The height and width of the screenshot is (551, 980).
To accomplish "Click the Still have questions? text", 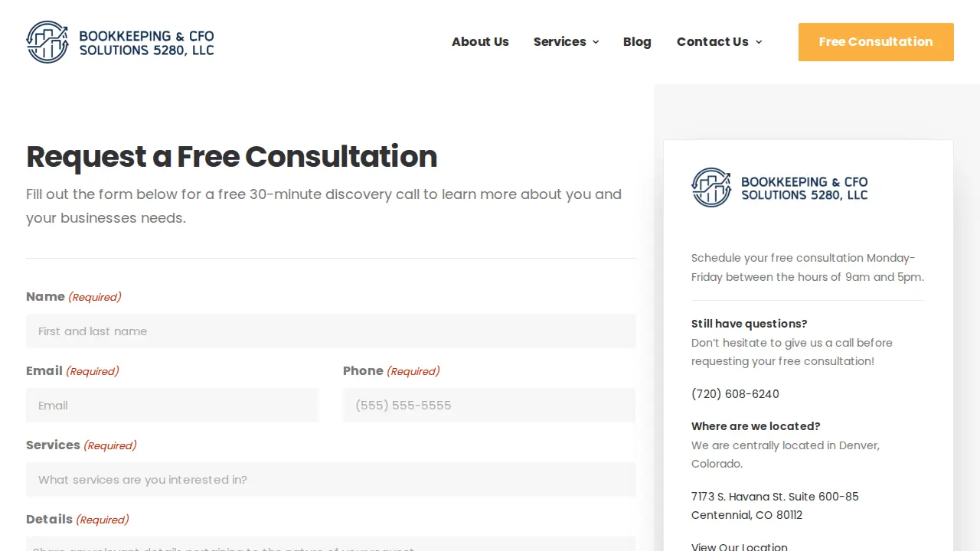I will [x=749, y=324].
